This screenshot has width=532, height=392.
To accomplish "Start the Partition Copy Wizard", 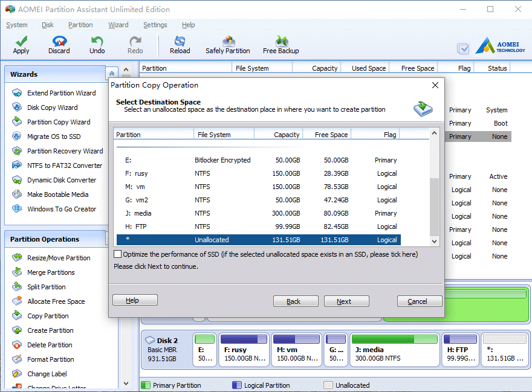I will tap(59, 122).
